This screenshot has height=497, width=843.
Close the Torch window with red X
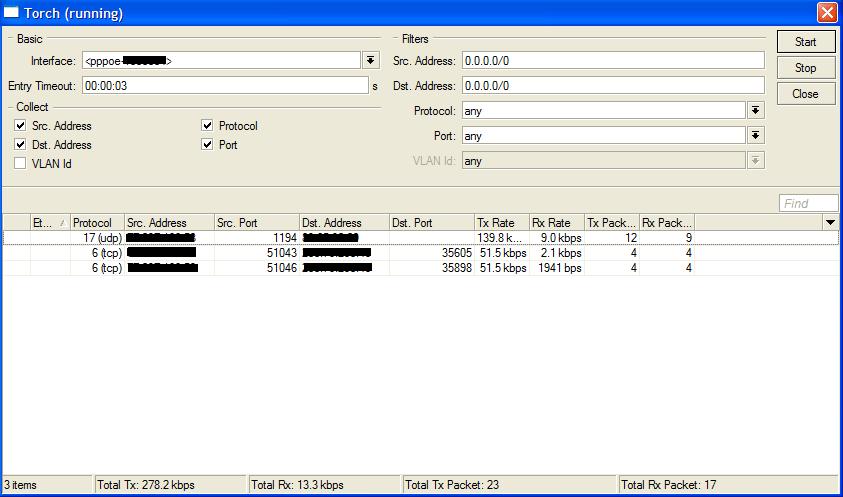point(827,13)
